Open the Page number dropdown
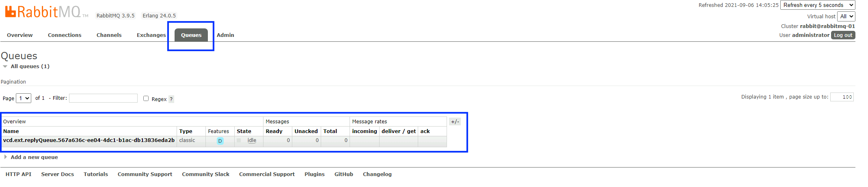The image size is (868, 187). click(24, 98)
